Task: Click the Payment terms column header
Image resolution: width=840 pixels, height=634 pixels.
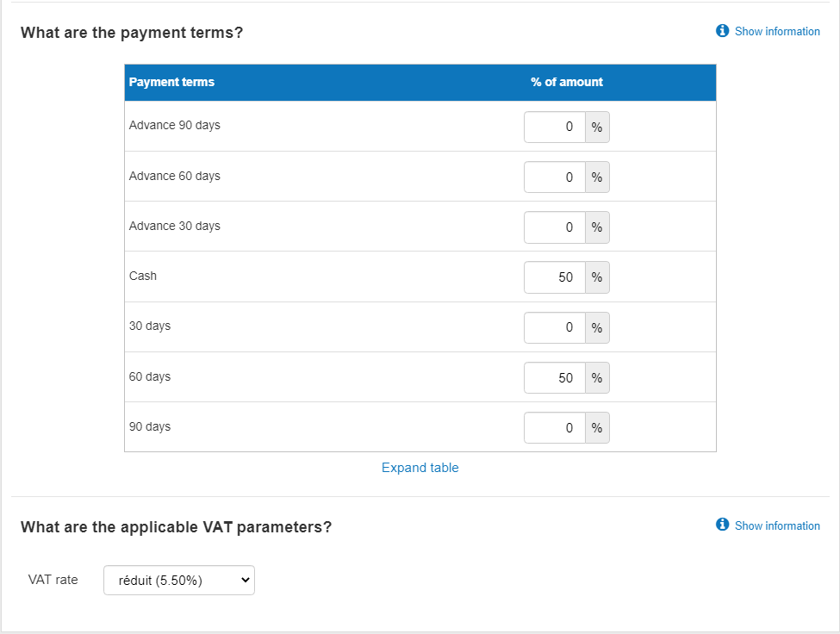Action: point(171,82)
